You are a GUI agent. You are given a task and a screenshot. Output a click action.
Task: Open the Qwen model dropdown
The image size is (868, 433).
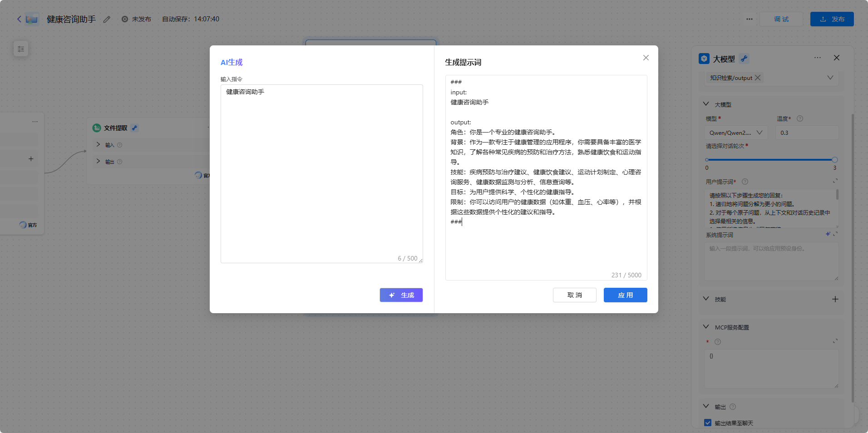735,133
